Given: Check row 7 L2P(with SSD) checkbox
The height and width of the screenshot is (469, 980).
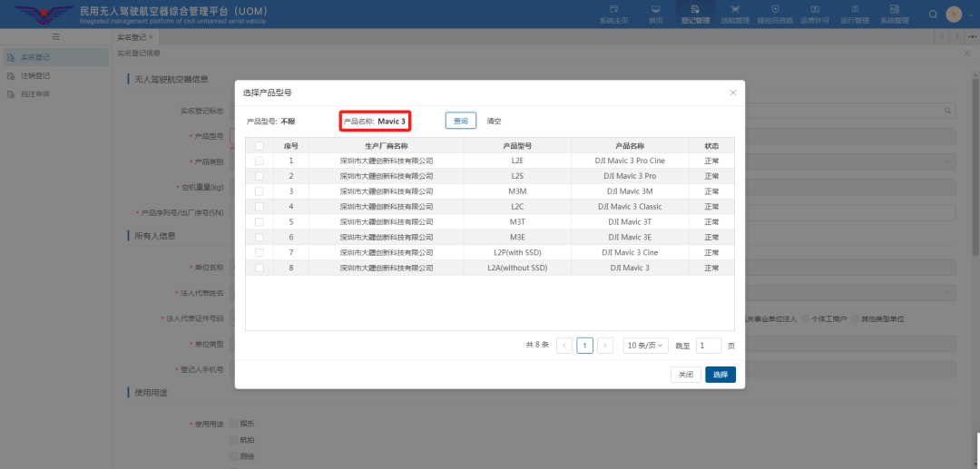Looking at the screenshot, I should click(260, 252).
